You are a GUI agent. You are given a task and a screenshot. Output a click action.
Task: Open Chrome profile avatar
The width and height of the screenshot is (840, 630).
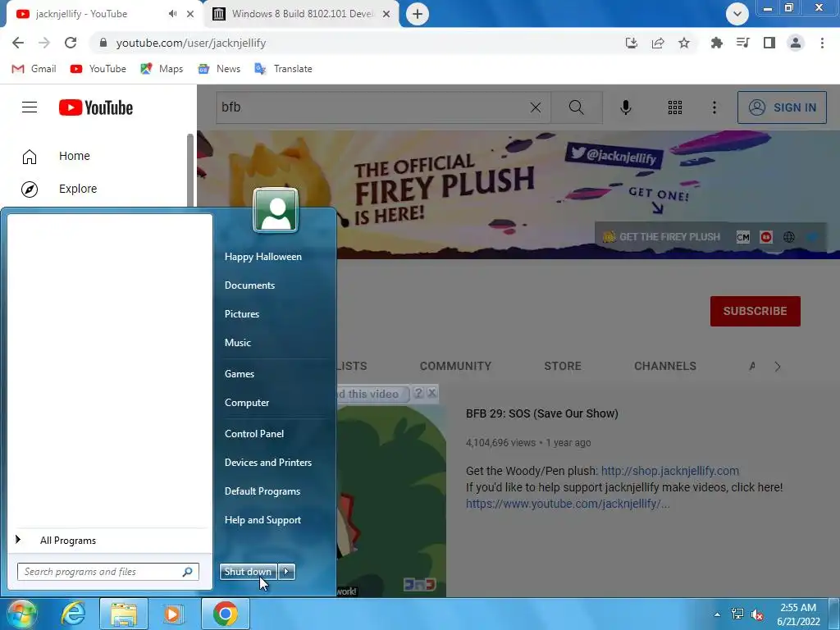pyautogui.click(x=796, y=43)
